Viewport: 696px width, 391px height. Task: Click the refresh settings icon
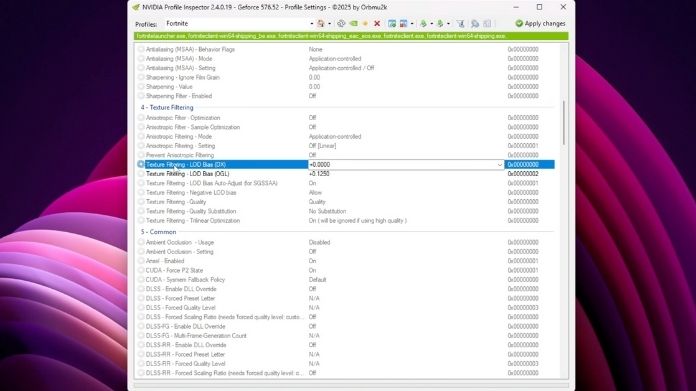click(x=341, y=24)
